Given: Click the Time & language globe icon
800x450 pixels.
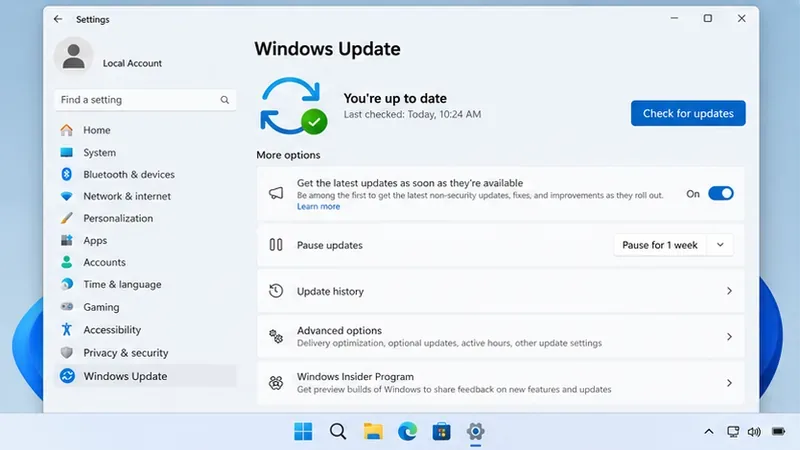Looking at the screenshot, I should (66, 284).
